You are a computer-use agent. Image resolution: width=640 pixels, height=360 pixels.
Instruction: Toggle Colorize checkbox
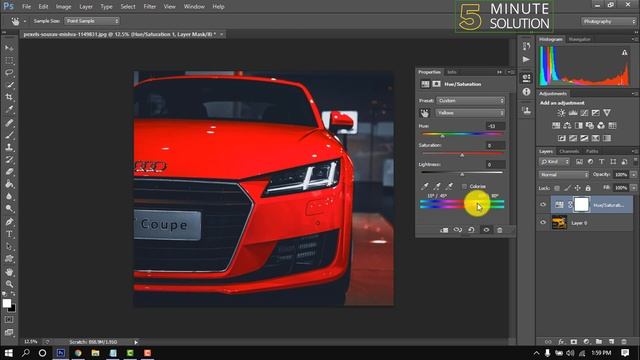click(x=464, y=187)
